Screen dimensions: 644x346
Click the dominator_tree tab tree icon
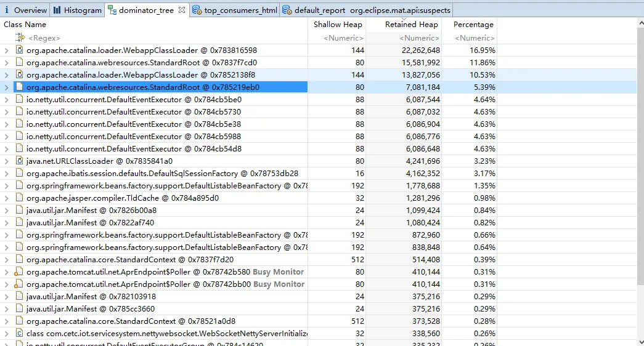112,10
